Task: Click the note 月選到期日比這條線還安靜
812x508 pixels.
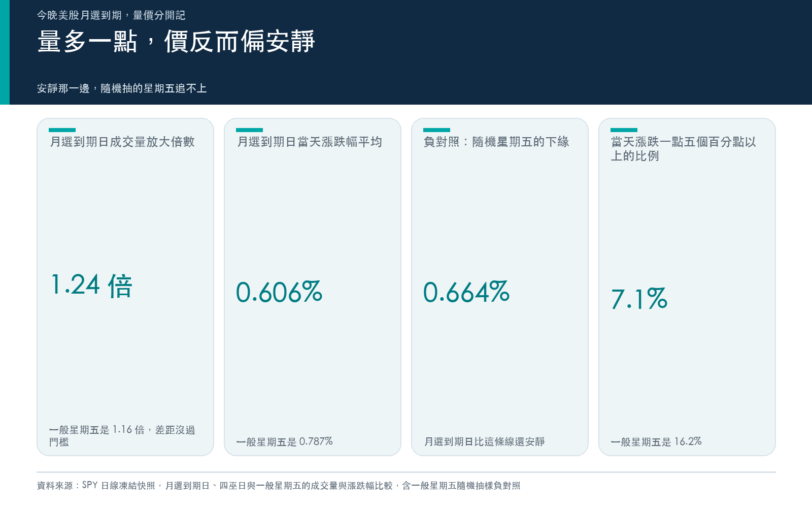Action: [x=484, y=441]
